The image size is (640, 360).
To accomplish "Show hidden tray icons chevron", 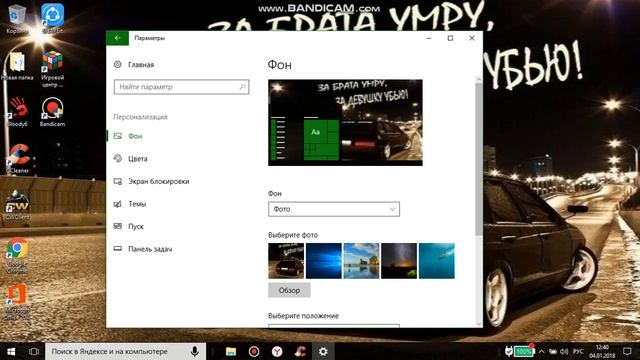I will coord(542,351).
